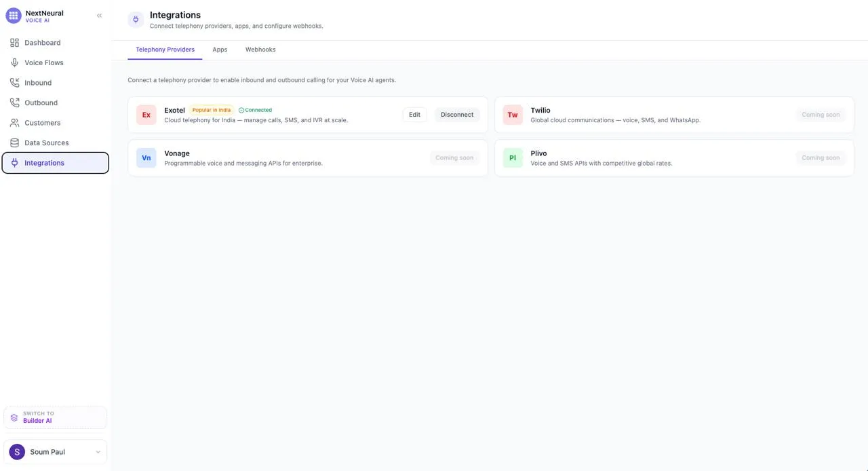Viewport: 868px width, 471px height.
Task: Click Exotel's Cloud telephony for India description
Action: 256,120
